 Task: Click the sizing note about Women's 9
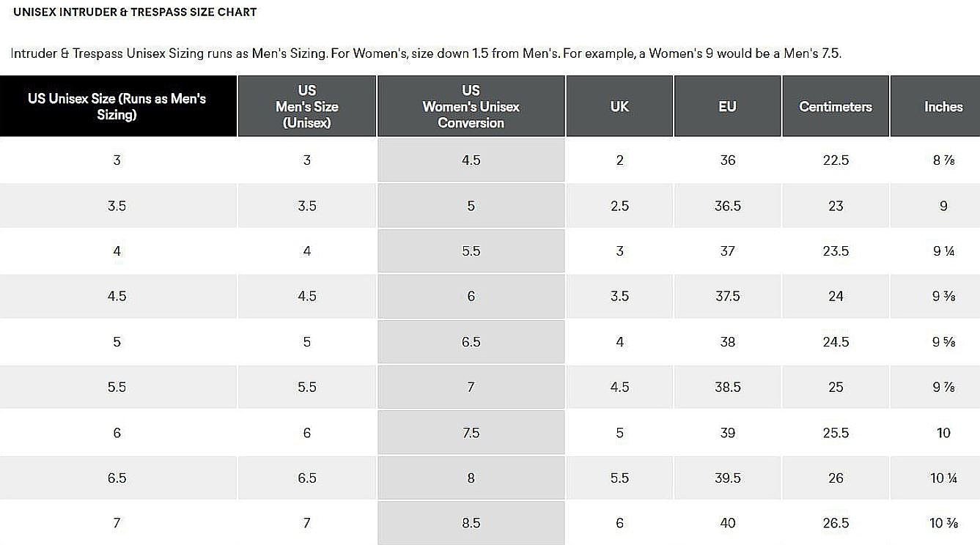coord(425,53)
